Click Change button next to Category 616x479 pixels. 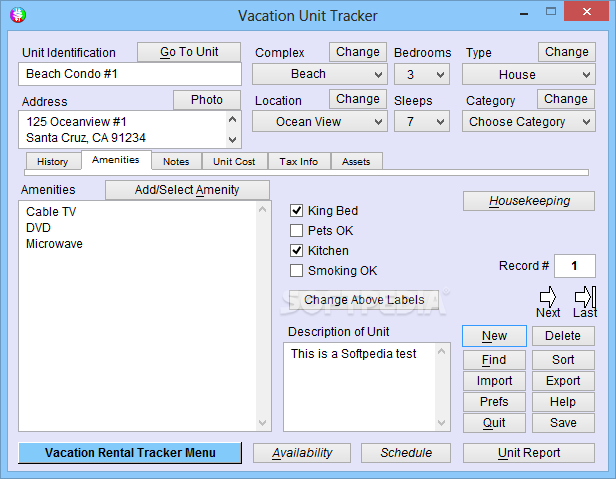click(566, 99)
